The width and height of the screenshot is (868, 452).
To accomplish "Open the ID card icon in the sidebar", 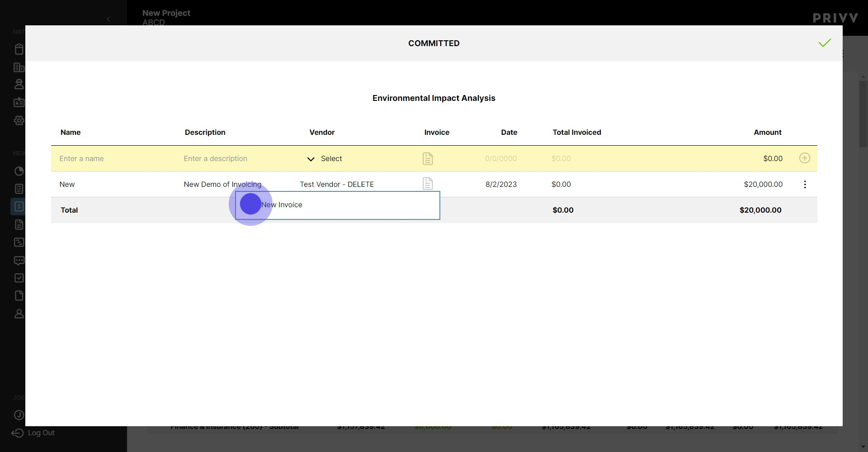I will tap(19, 102).
